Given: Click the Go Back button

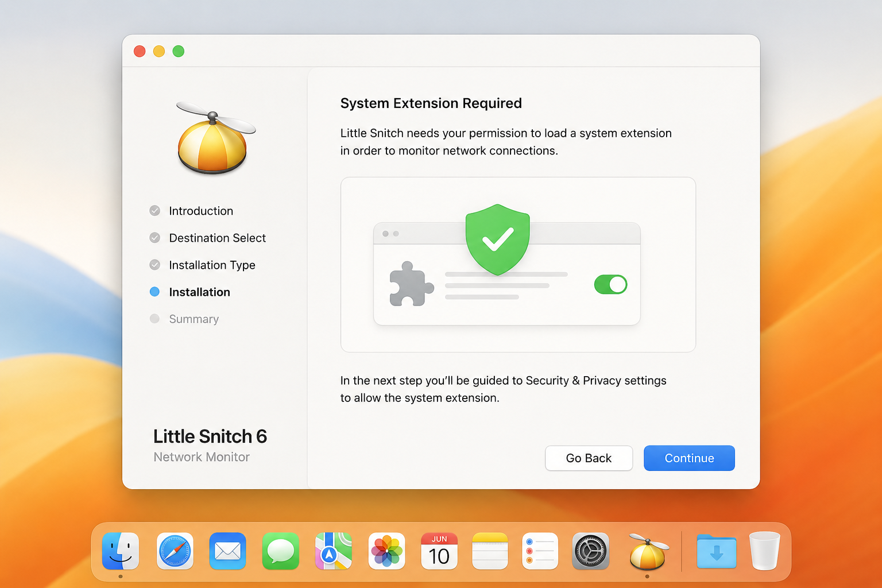Looking at the screenshot, I should pyautogui.click(x=589, y=458).
